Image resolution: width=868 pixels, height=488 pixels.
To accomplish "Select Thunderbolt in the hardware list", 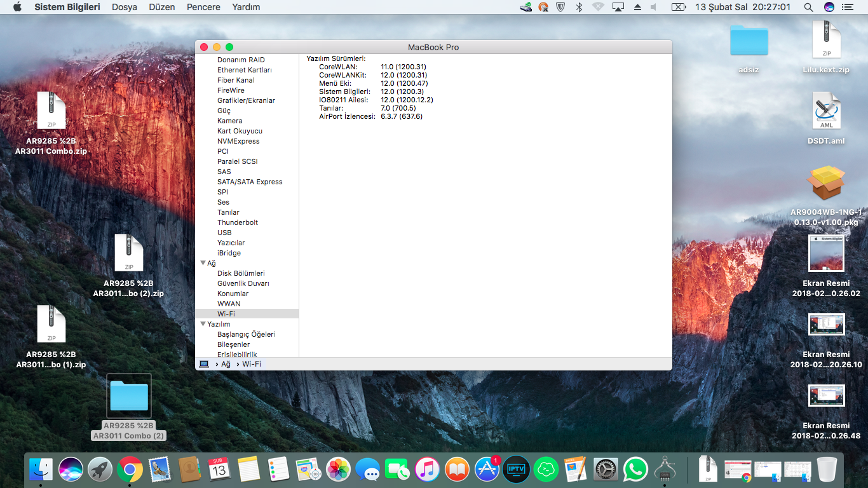I will [238, 222].
